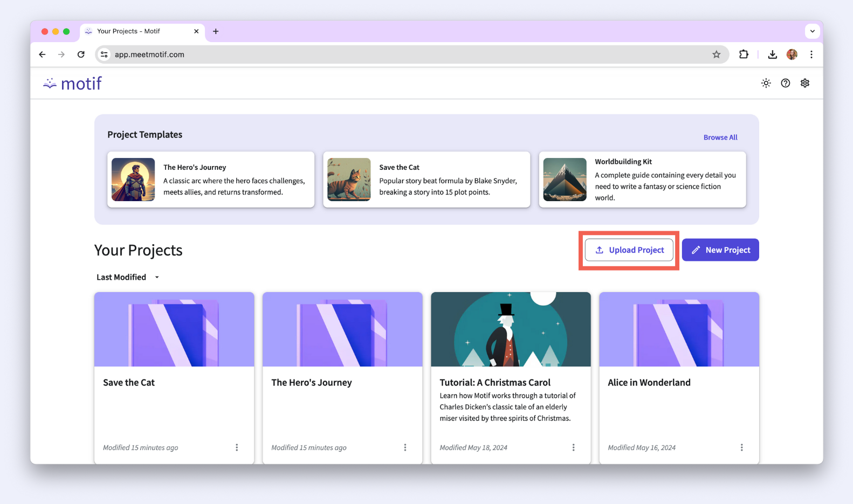Screen dimensions: 853x504
Task: Open the browser extensions puzzle icon
Action: click(744, 54)
